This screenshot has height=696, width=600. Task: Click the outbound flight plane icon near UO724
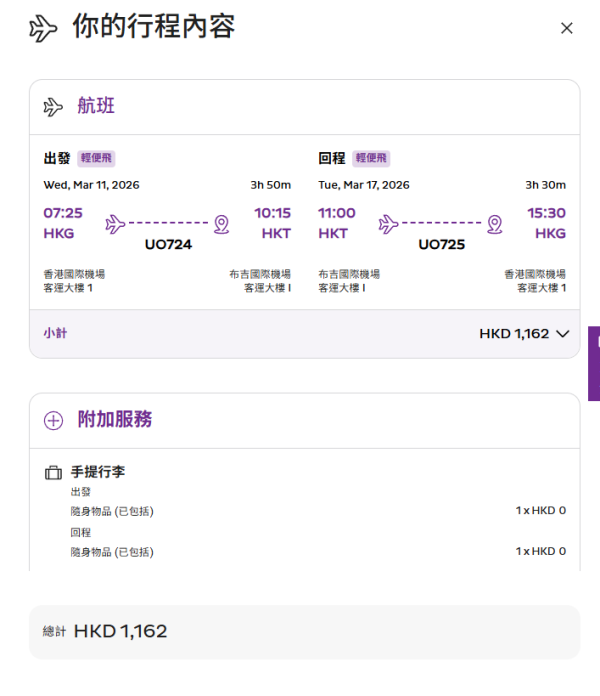click(x=115, y=224)
